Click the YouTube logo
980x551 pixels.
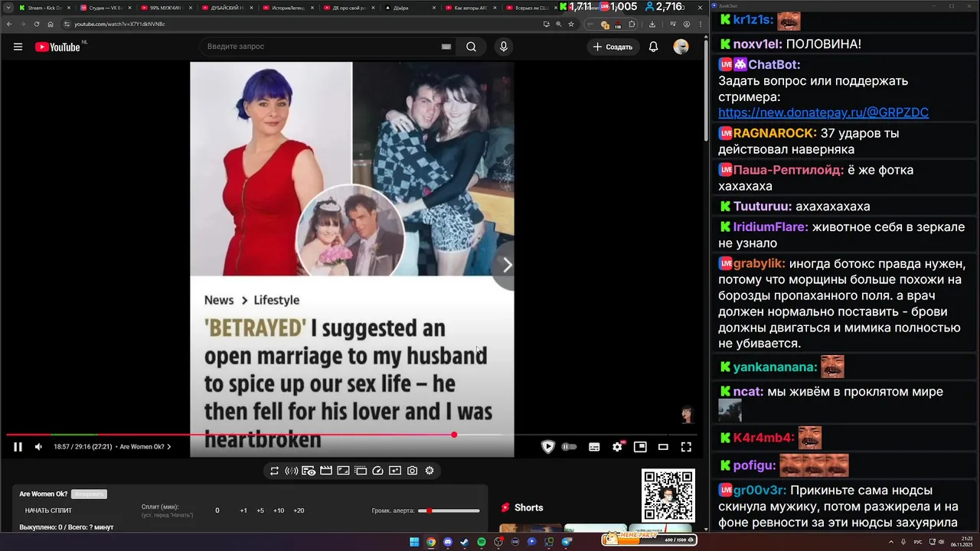point(57,47)
